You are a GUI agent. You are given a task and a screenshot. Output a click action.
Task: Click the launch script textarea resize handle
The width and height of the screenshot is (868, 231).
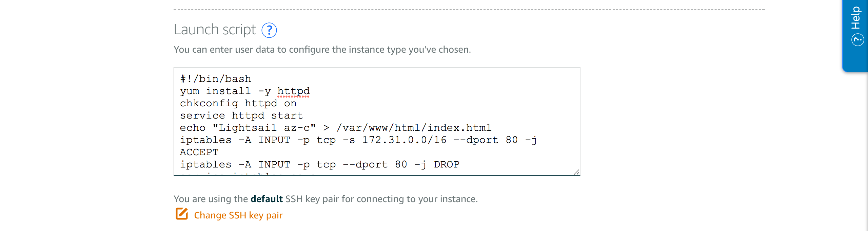(576, 172)
